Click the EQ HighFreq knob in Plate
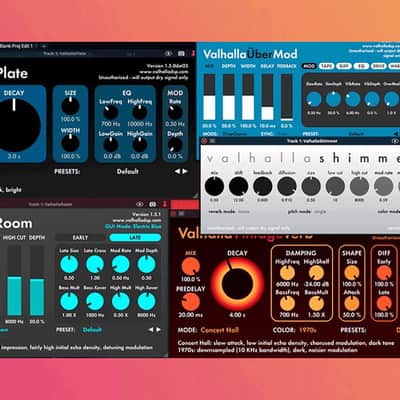The image size is (400, 400). point(140,112)
